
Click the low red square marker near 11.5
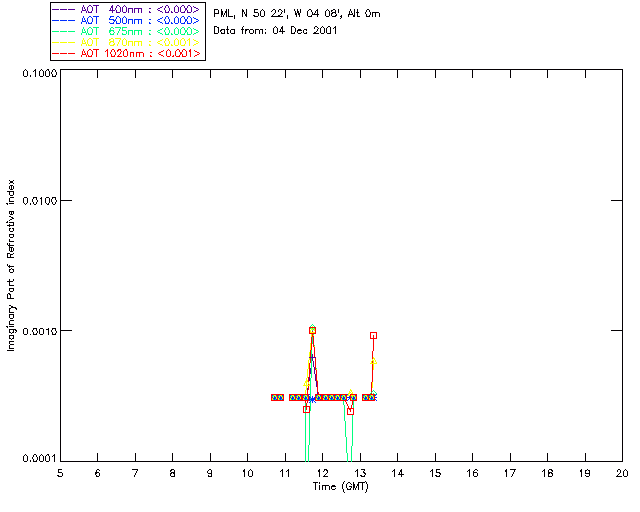coord(307,410)
